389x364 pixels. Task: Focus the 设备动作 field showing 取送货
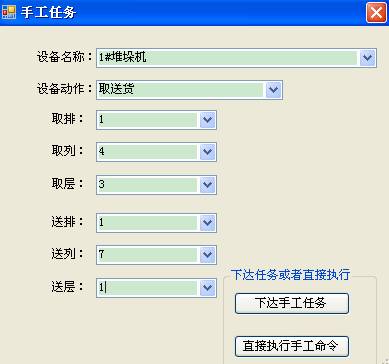[x=181, y=90]
